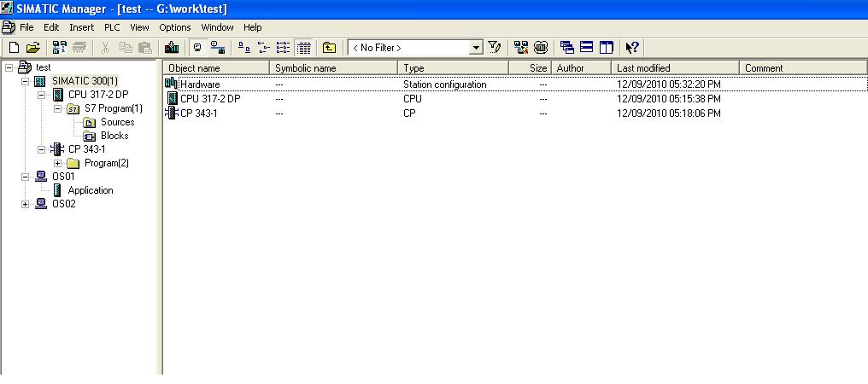Collapse the SIMATIC 300(1) node
The image size is (868, 384).
25,81
